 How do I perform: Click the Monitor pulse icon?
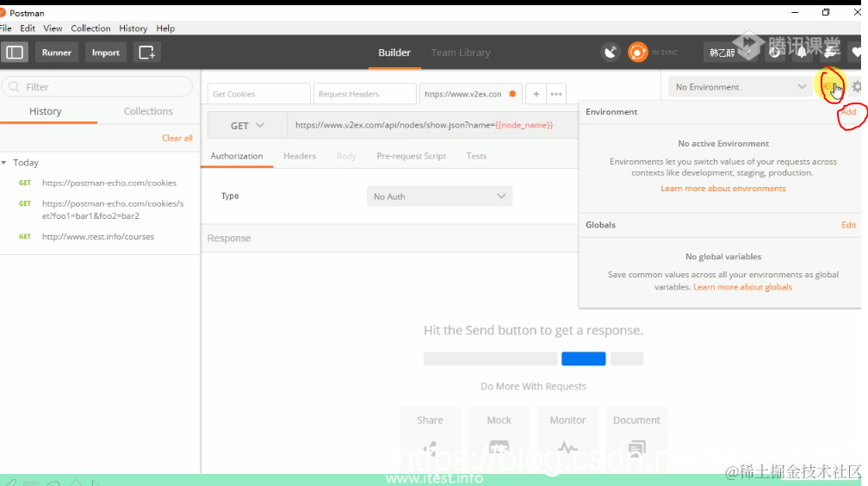567,447
